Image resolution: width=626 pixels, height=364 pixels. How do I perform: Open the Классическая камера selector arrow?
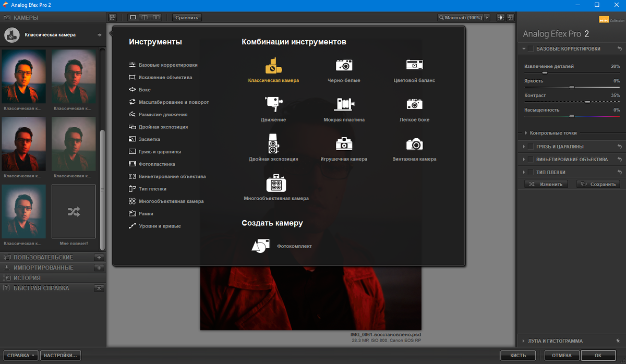tap(99, 35)
